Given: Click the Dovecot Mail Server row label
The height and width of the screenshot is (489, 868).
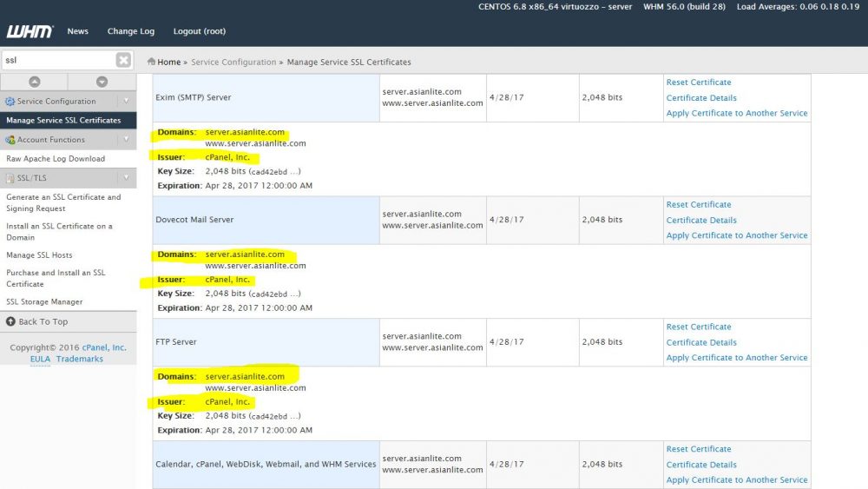Looking at the screenshot, I should click(194, 220).
